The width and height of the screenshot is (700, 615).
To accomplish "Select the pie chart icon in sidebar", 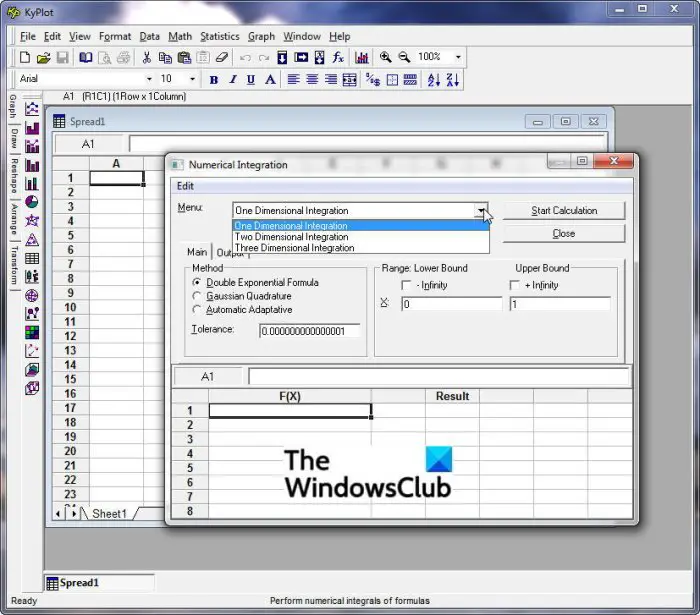I will coord(32,202).
